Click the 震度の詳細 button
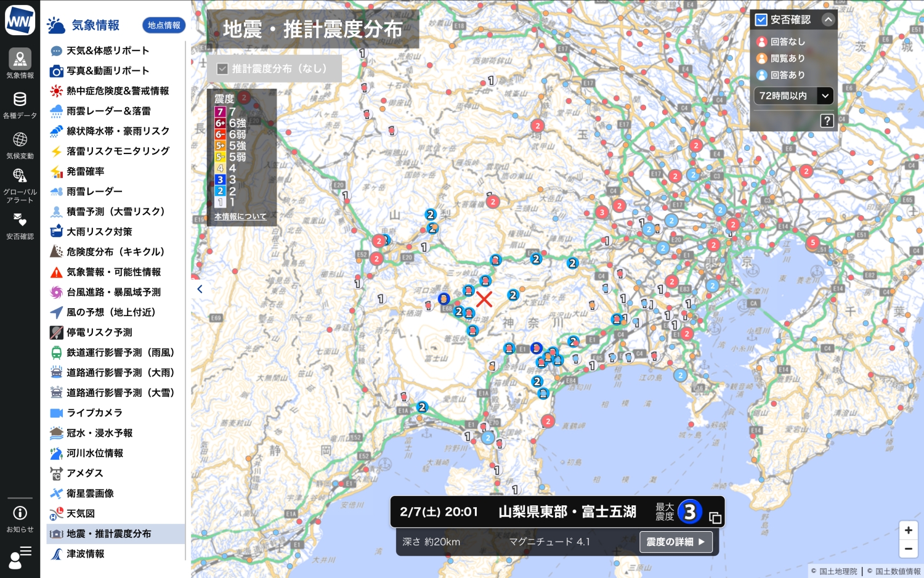924x578 pixels. [x=676, y=542]
